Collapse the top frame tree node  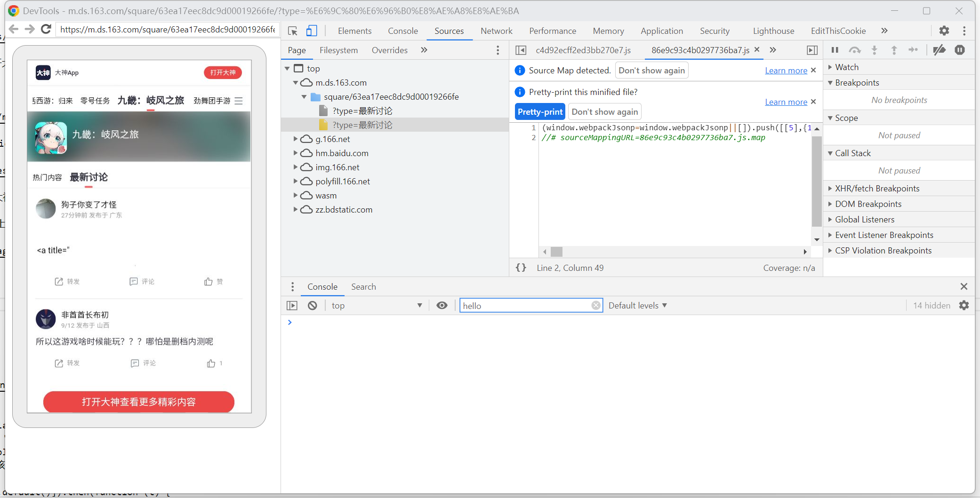point(287,69)
